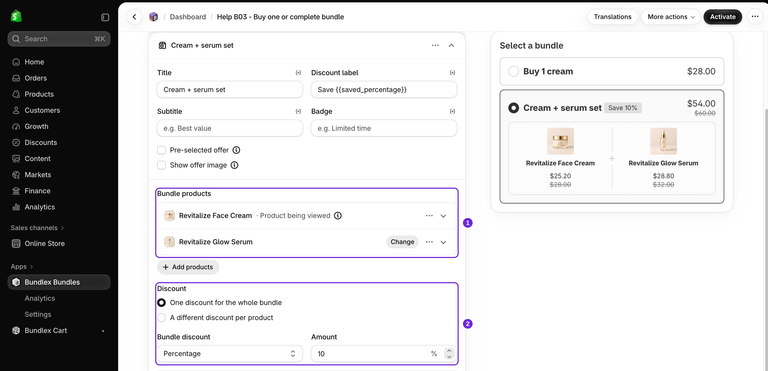The height and width of the screenshot is (371, 768).
Task: Click the Bundlex Cart app icon
Action: point(16,331)
